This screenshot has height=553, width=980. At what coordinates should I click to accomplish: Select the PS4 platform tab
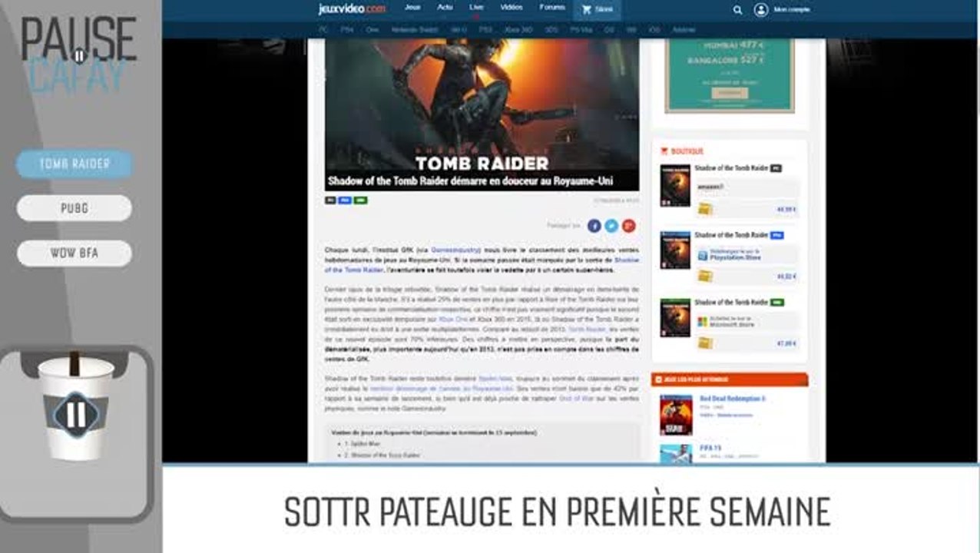click(x=347, y=30)
